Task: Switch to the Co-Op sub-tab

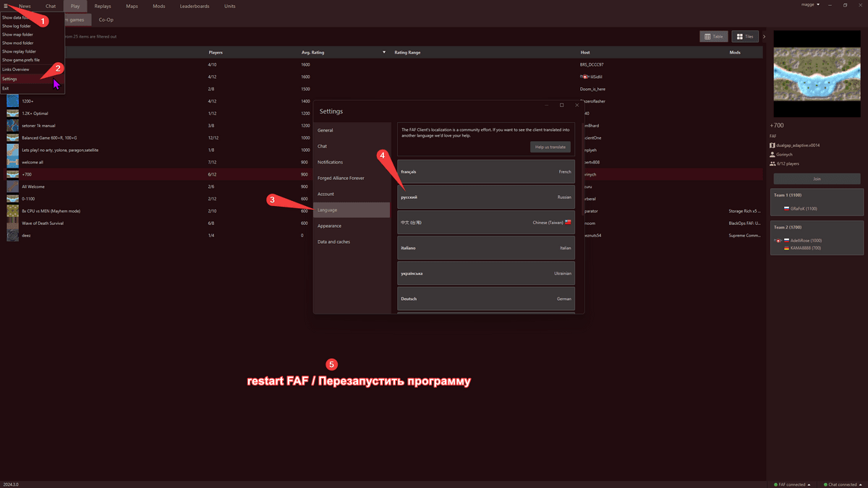Action: tap(106, 20)
